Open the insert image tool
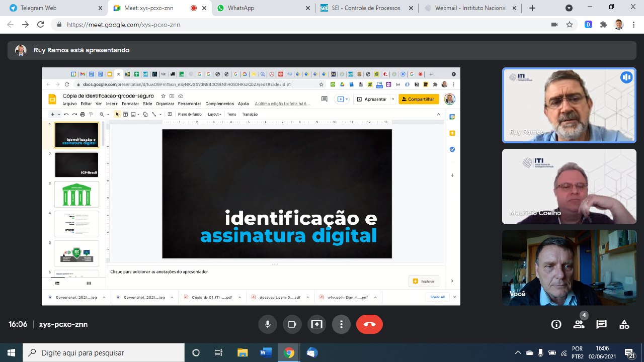644x362 pixels. (133, 114)
